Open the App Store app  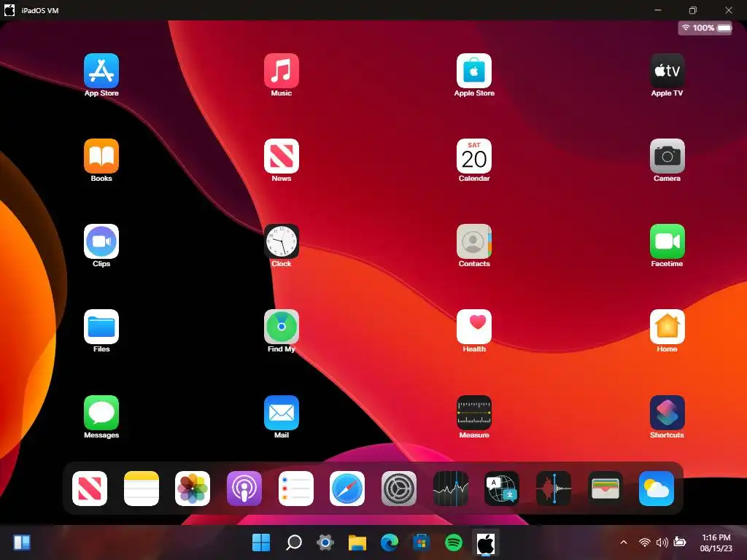101,71
